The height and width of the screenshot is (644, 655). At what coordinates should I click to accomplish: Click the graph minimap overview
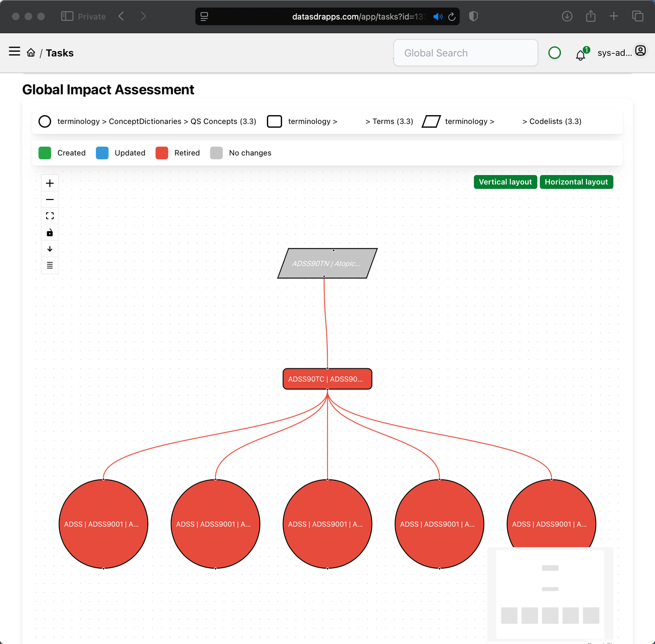(550, 593)
